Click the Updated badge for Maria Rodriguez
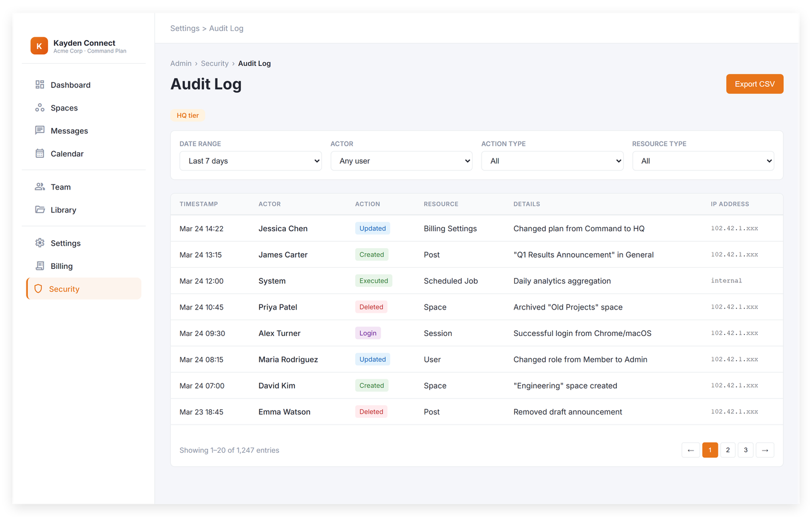 [373, 359]
